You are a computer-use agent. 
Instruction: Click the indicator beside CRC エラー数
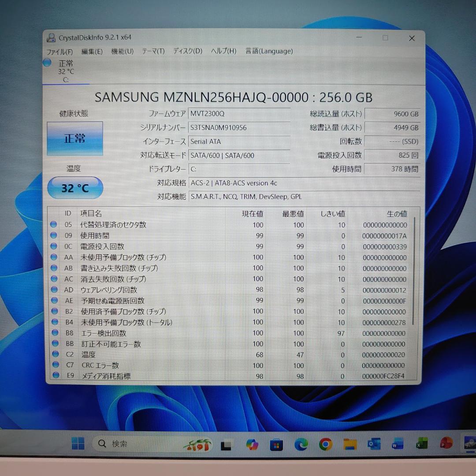tap(53, 365)
